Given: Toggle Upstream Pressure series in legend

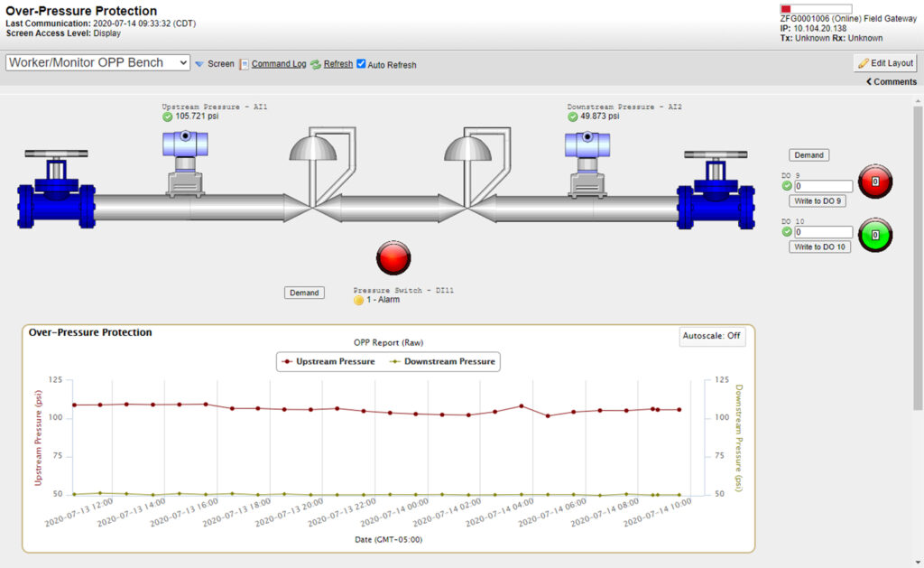Looking at the screenshot, I should point(328,361).
